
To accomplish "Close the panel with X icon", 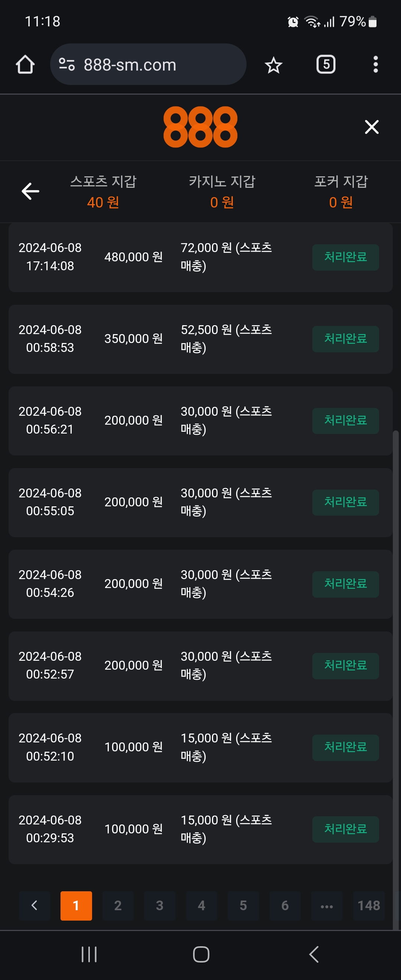I will click(x=371, y=127).
